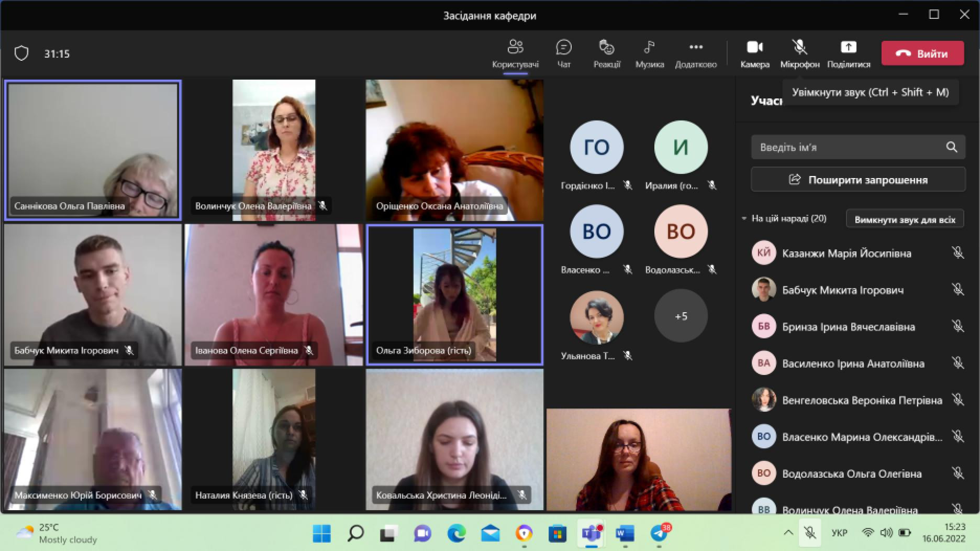980x551 pixels.
Task: Open Microsoft Edge from taskbar
Action: point(456,533)
